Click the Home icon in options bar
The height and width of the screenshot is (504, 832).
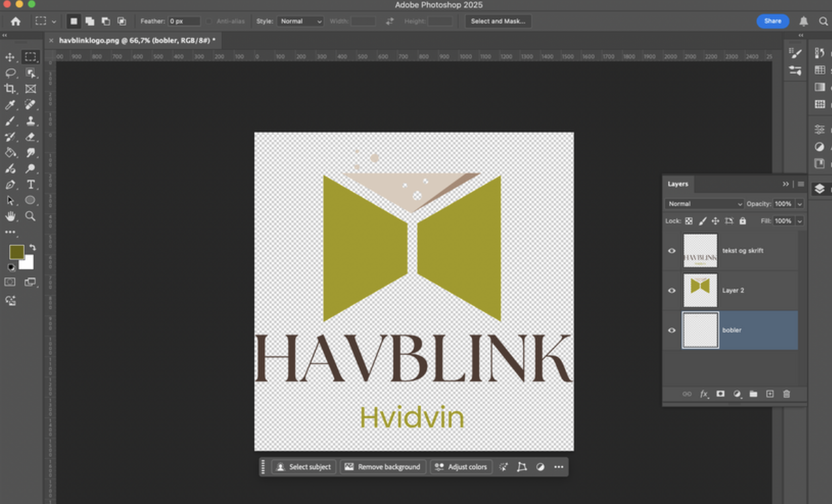point(15,21)
